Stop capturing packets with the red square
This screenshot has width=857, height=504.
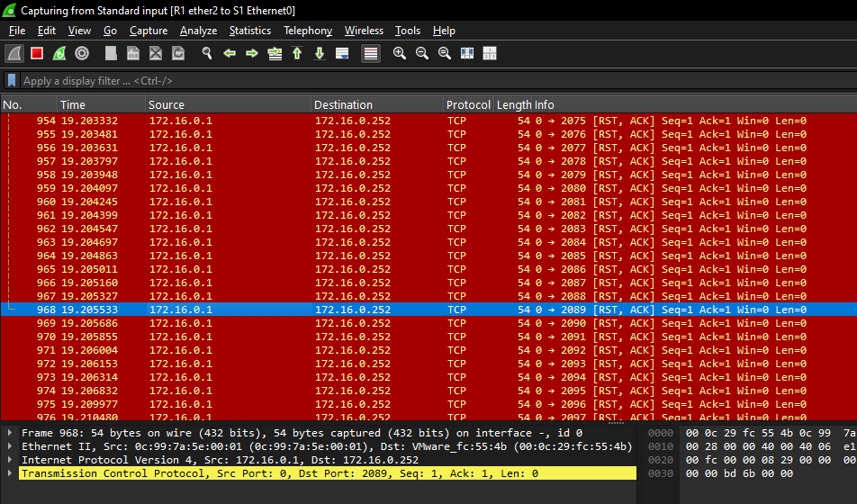point(37,54)
